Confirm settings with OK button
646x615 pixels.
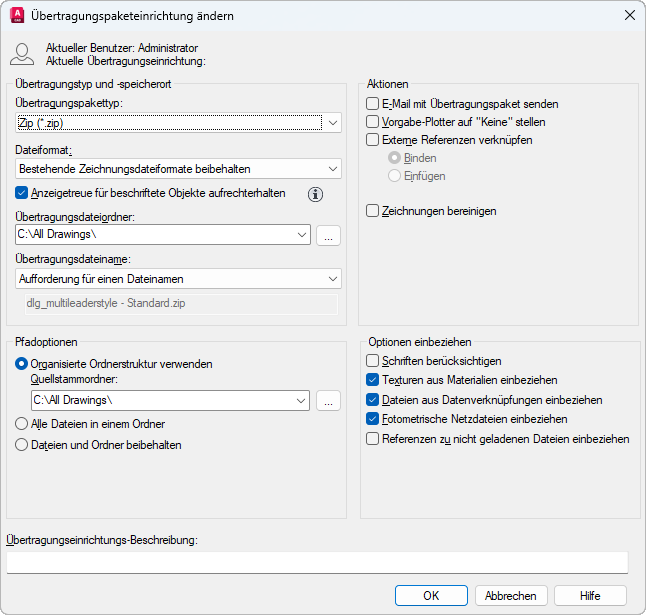(431, 595)
